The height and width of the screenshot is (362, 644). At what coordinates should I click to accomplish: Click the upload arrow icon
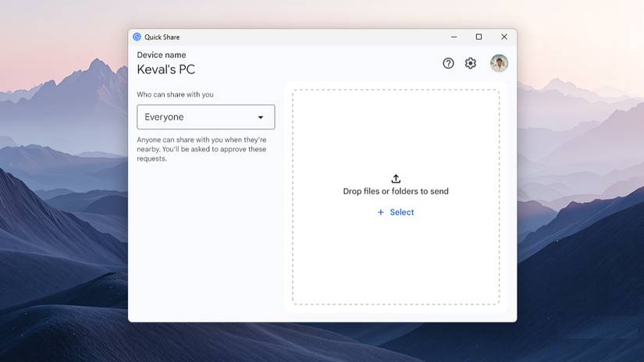click(x=396, y=179)
